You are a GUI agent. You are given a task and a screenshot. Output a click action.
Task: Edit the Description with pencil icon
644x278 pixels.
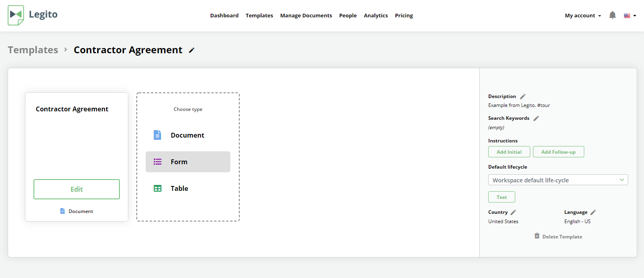tap(523, 96)
